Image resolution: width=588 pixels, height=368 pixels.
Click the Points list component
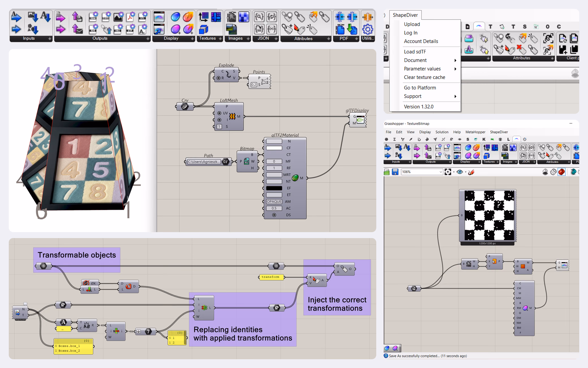260,81
